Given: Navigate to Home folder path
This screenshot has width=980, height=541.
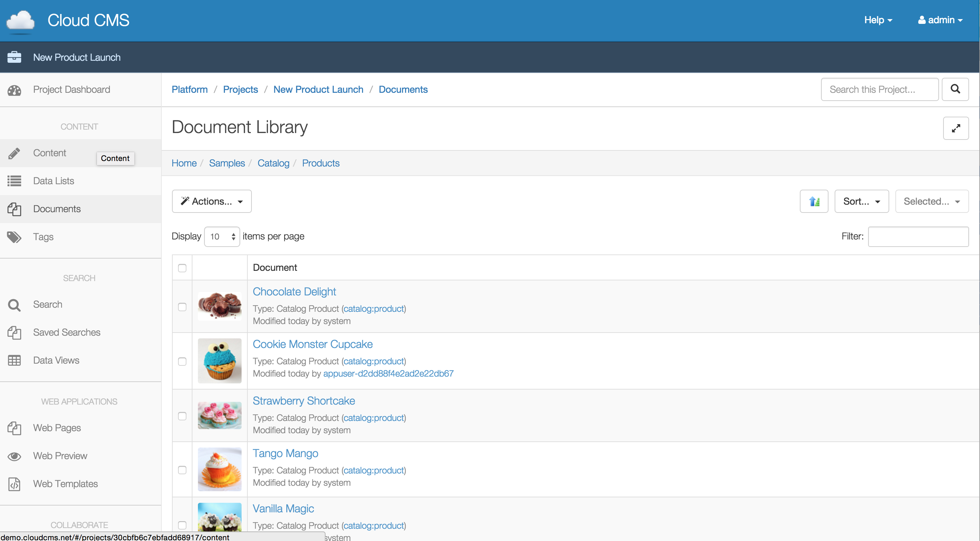Looking at the screenshot, I should 184,163.
